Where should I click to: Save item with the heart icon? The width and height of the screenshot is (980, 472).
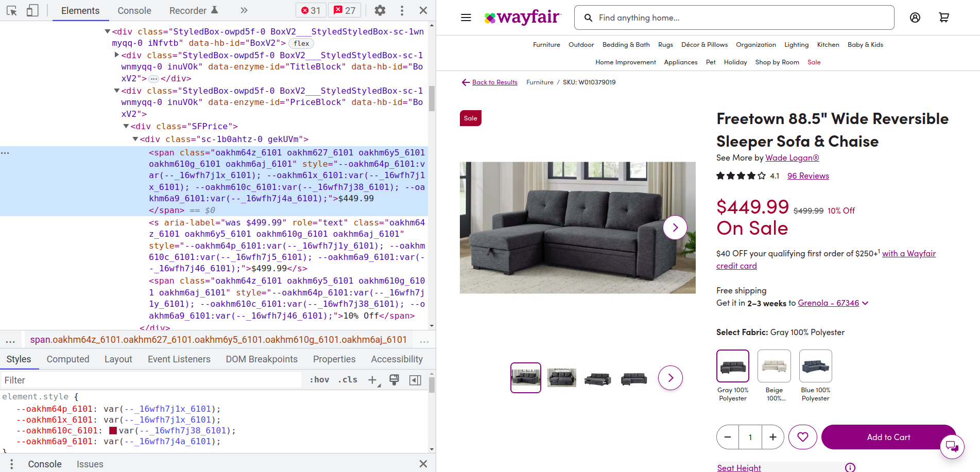pyautogui.click(x=803, y=437)
